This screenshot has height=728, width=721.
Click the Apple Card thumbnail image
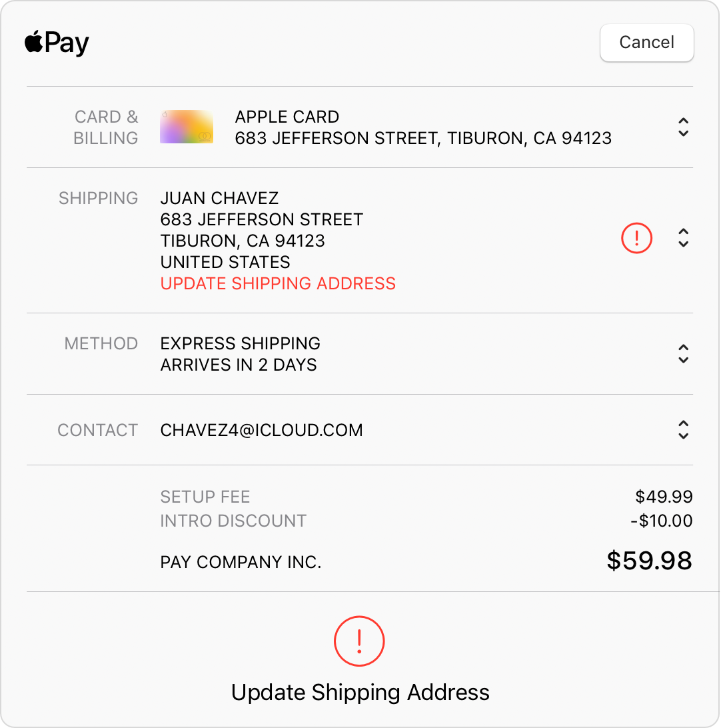click(x=187, y=127)
